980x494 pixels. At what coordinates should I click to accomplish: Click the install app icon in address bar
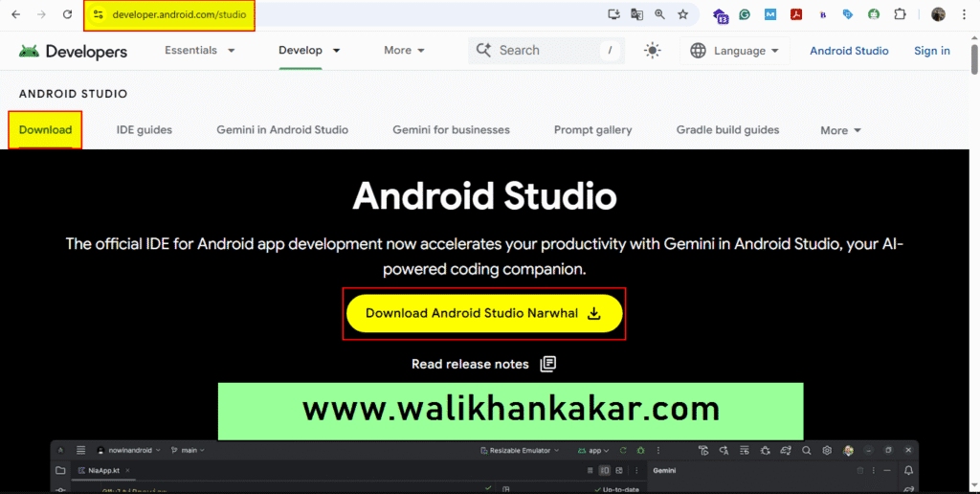(614, 14)
